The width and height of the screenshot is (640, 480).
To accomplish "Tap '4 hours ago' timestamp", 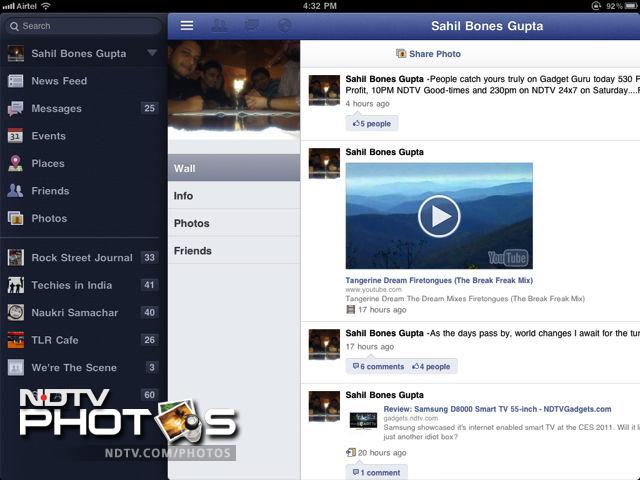I will coord(367,104).
